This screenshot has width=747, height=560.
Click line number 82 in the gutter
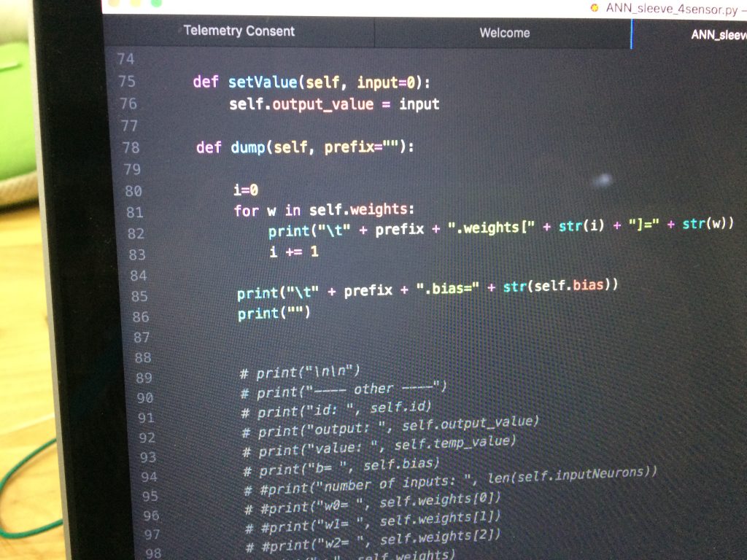pos(136,233)
